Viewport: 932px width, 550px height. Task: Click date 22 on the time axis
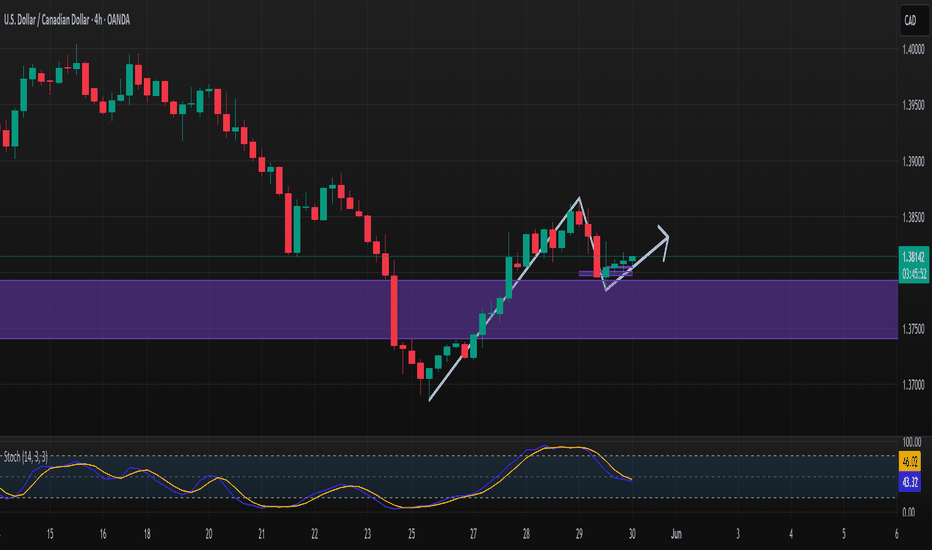314,534
